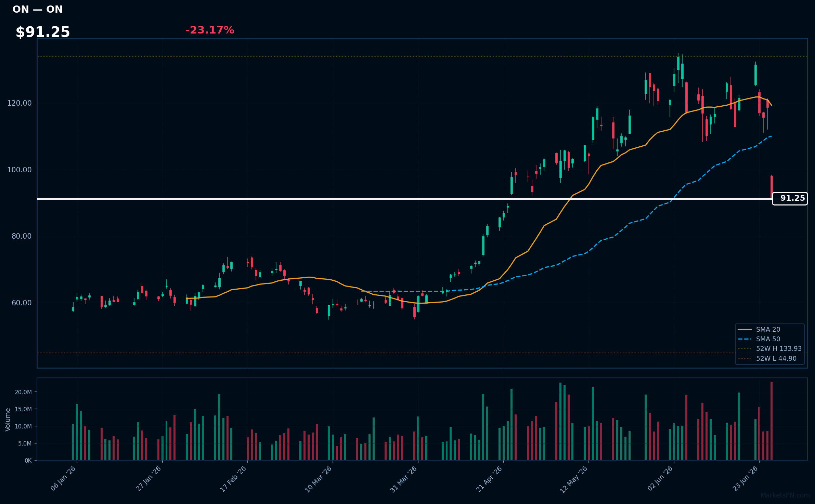
Task: Click the 5.0M volume axis label
Action: coord(25,443)
